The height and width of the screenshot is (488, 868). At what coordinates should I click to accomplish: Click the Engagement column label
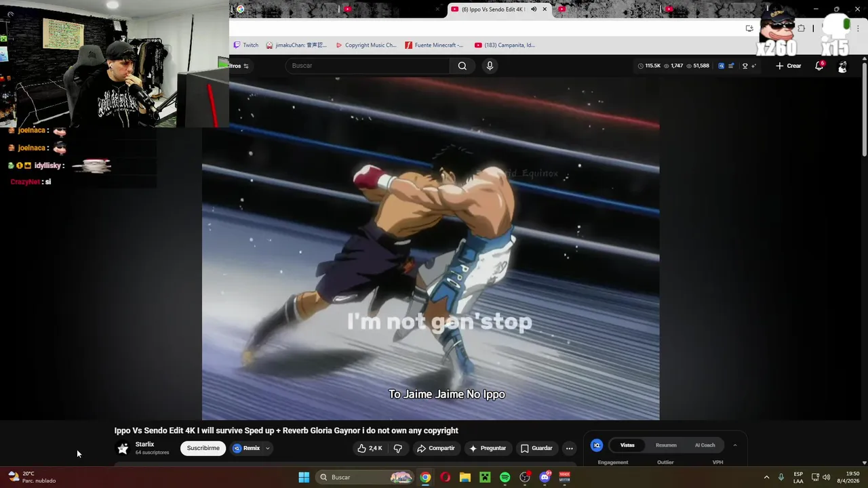coord(613,462)
